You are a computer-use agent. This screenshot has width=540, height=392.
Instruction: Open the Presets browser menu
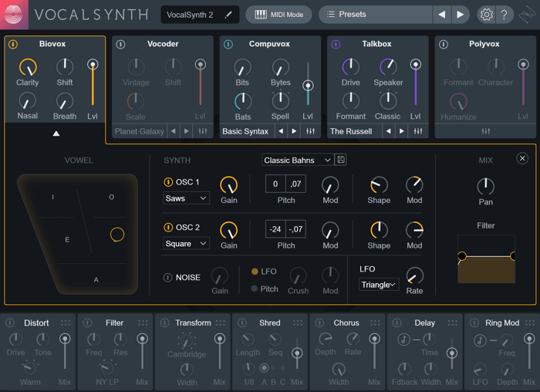376,15
